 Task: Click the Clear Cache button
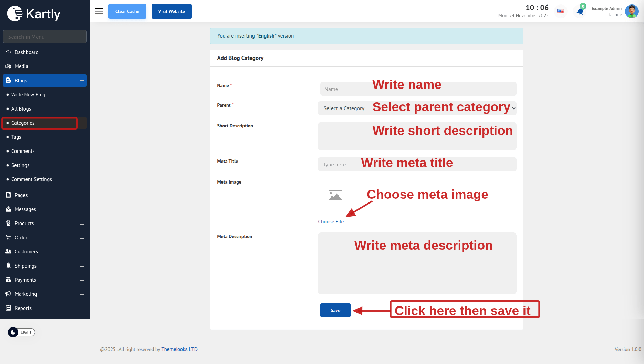coord(127,11)
